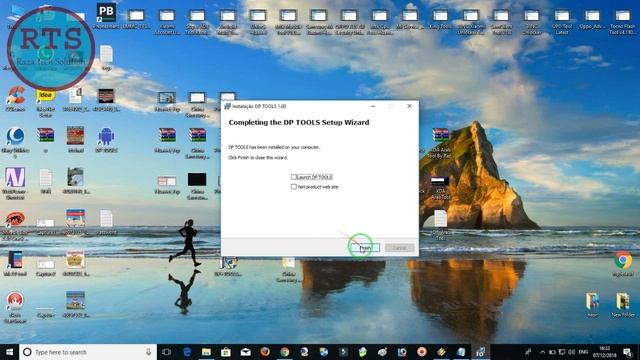Screen dimensions: 640x360
Task: Launch Microsoft Edge from the taskbar
Action: [x=187, y=352]
